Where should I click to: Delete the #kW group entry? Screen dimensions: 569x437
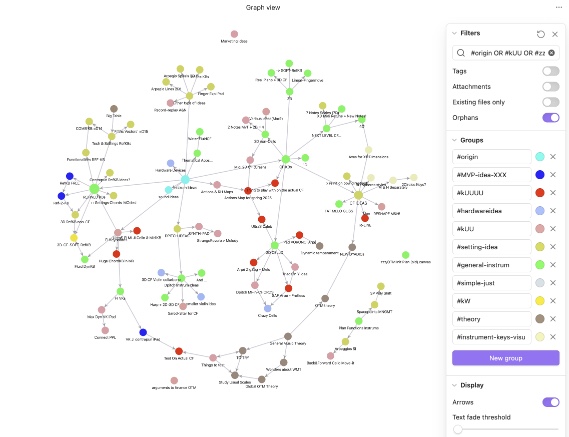pyautogui.click(x=553, y=301)
